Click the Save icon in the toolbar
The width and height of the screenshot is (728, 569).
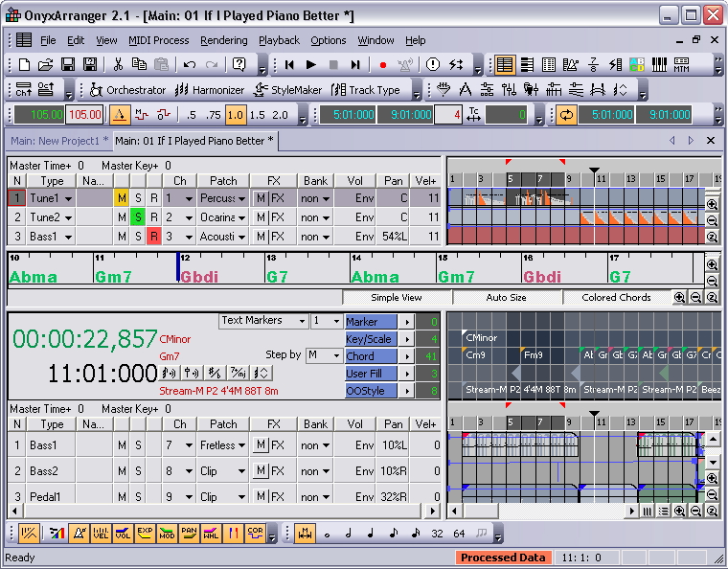(x=67, y=65)
